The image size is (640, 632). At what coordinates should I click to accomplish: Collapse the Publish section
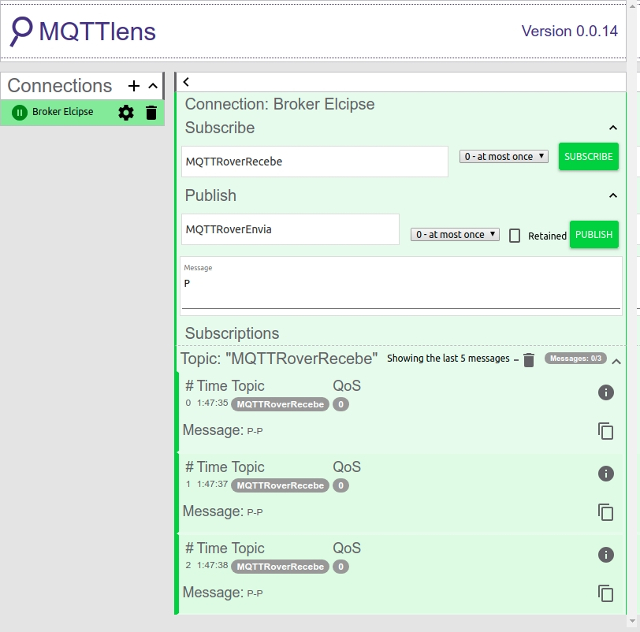(x=613, y=196)
